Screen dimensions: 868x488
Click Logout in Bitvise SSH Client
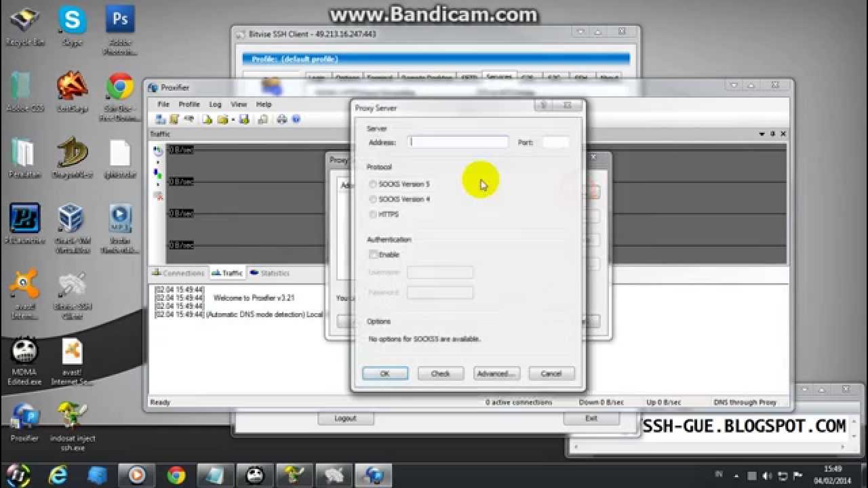click(345, 418)
